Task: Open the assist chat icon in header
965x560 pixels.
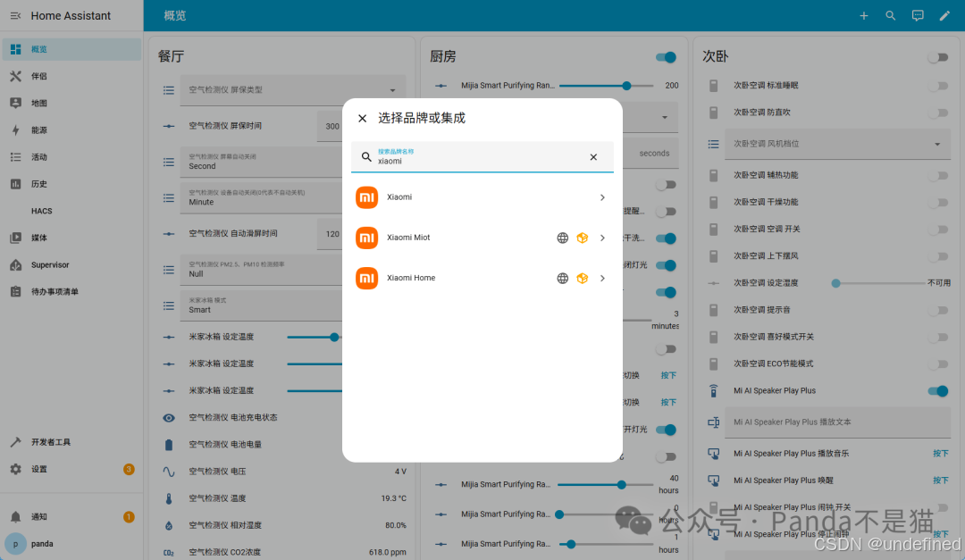Action: 918,15
